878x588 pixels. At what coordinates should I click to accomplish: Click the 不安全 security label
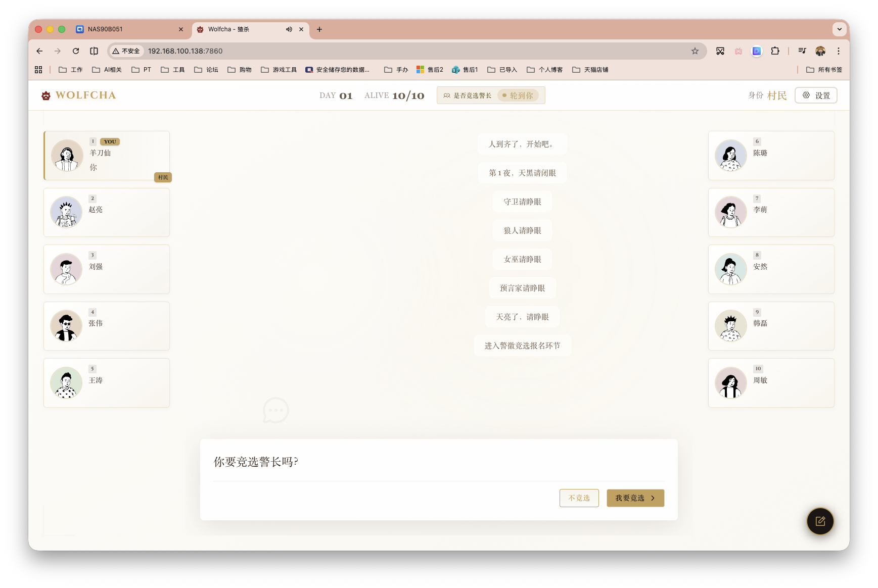coord(126,51)
